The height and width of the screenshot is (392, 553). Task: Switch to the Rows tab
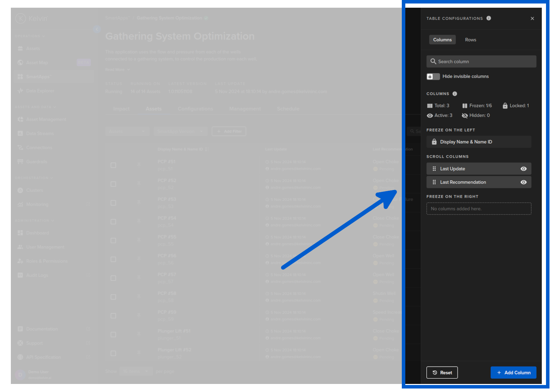470,40
